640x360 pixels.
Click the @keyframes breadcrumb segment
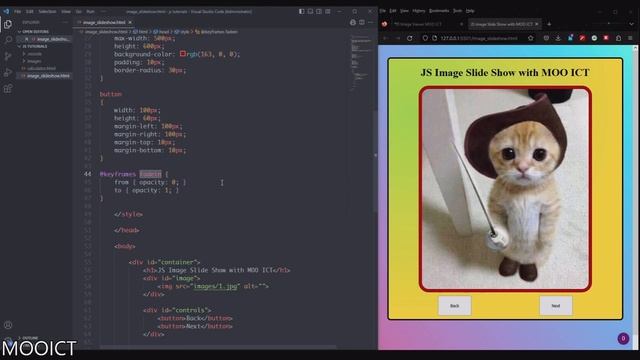pos(216,31)
